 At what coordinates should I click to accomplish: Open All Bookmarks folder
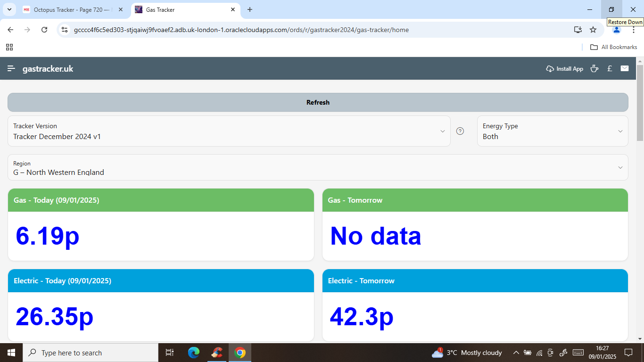(614, 47)
